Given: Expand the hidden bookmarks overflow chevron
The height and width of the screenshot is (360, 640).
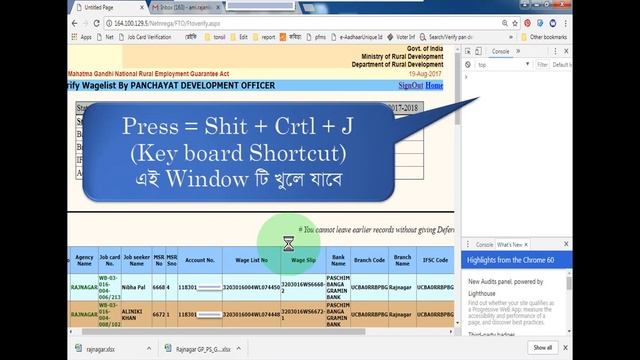Looking at the screenshot, I should pyautogui.click(x=511, y=37).
